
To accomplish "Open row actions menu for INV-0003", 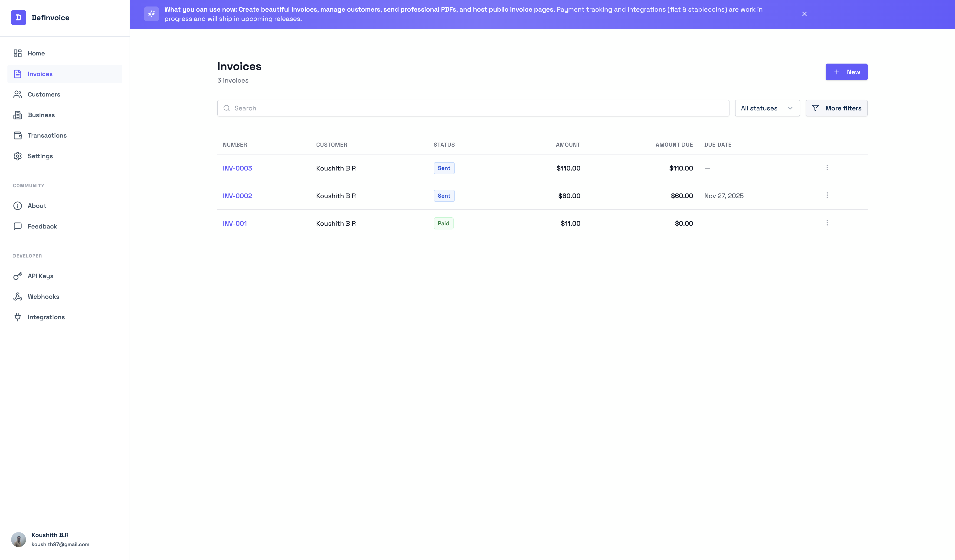I will click(827, 168).
